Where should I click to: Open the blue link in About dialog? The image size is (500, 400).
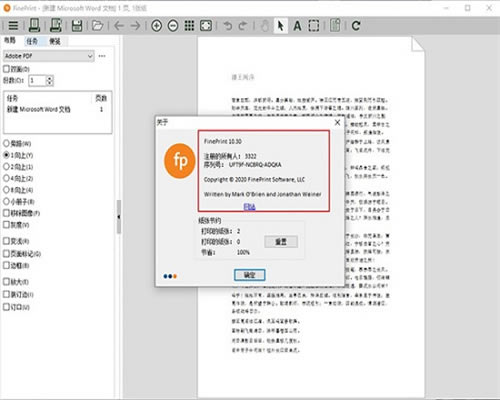coord(250,207)
